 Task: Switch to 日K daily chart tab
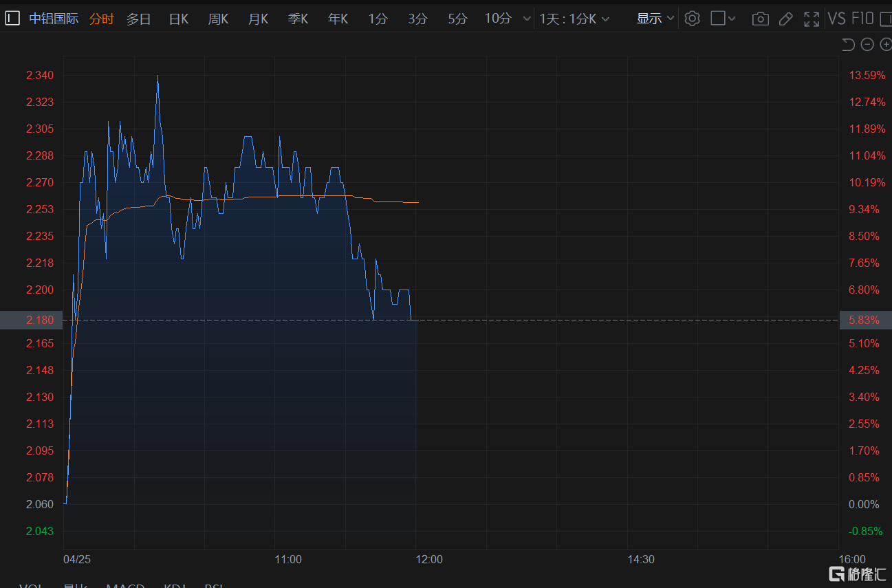pos(179,19)
